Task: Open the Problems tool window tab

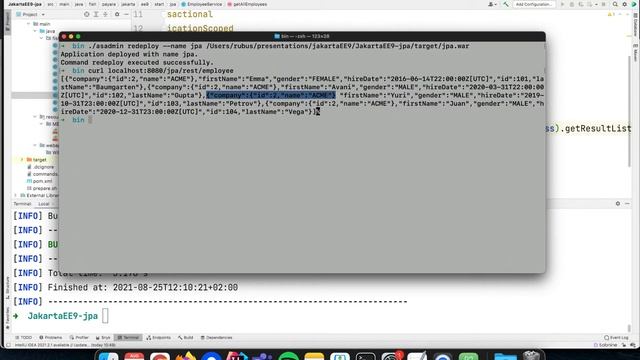Action: coord(51,338)
